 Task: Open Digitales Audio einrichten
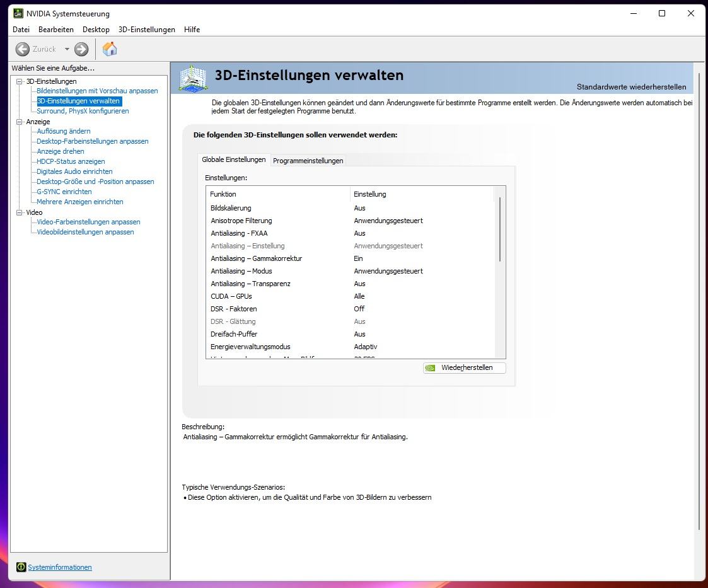(74, 171)
